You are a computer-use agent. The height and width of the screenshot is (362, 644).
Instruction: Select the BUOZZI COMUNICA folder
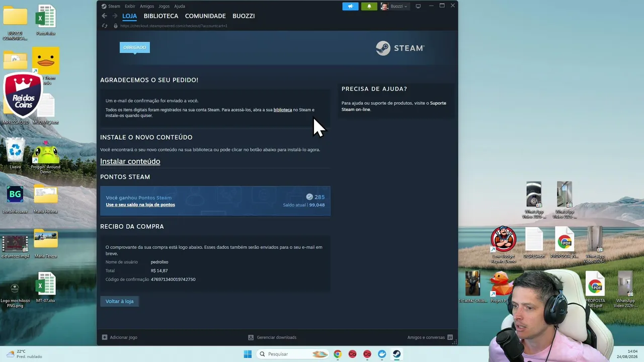pyautogui.click(x=15, y=23)
